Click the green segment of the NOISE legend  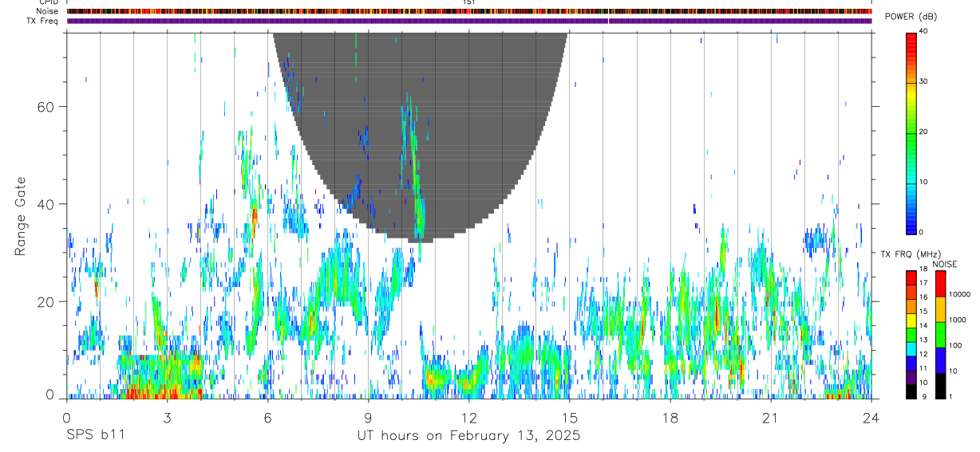940,334
